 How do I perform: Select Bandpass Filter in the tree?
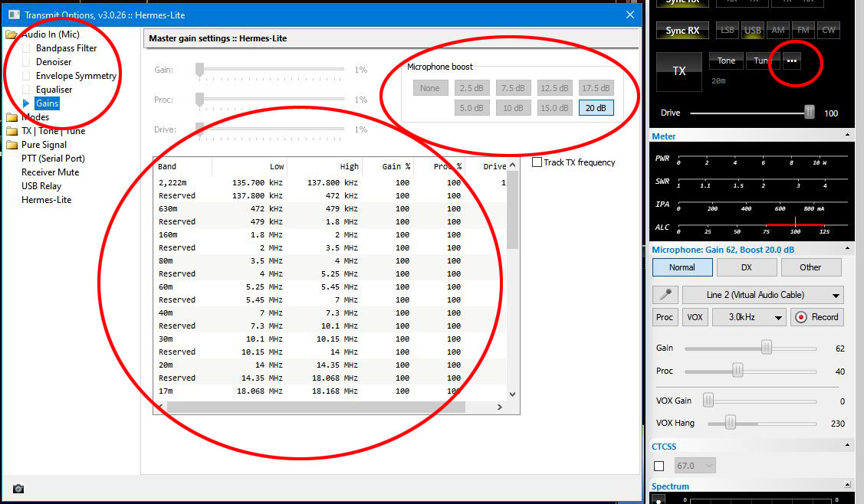click(x=66, y=48)
